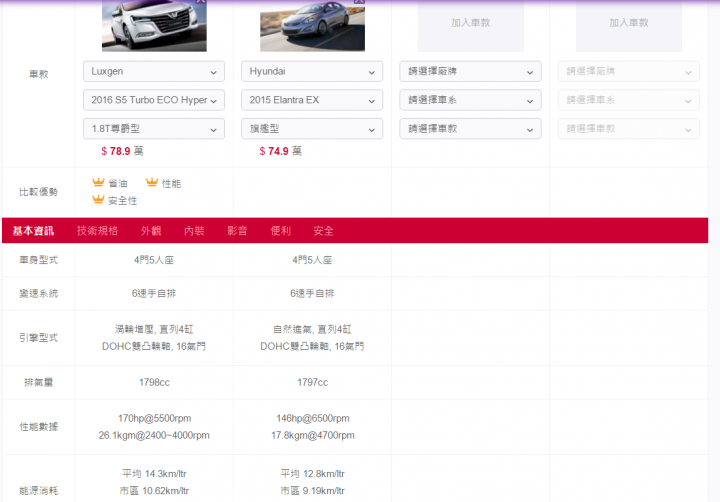This screenshot has height=502, width=720.
Task: Click the 引擎型式 row label
Action: coord(39,338)
